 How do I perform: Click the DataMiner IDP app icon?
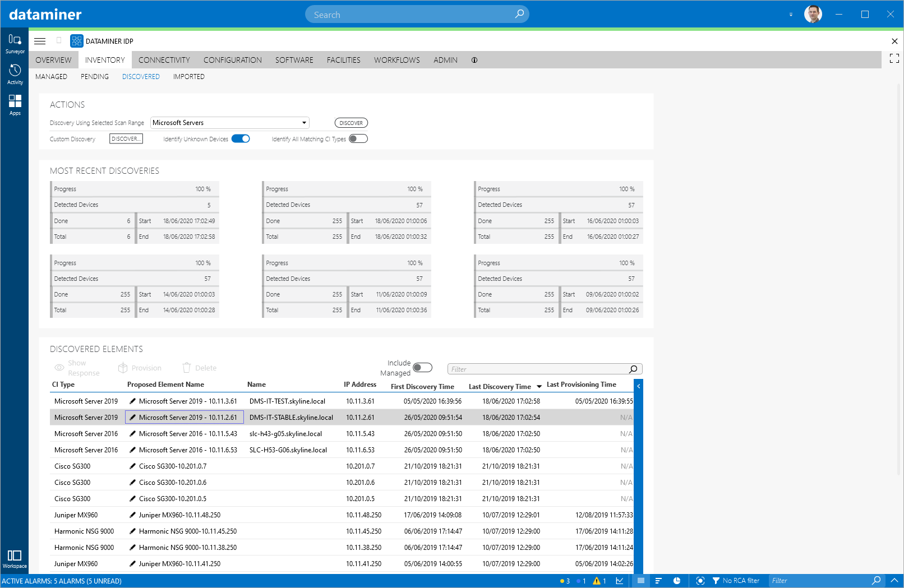coord(76,41)
